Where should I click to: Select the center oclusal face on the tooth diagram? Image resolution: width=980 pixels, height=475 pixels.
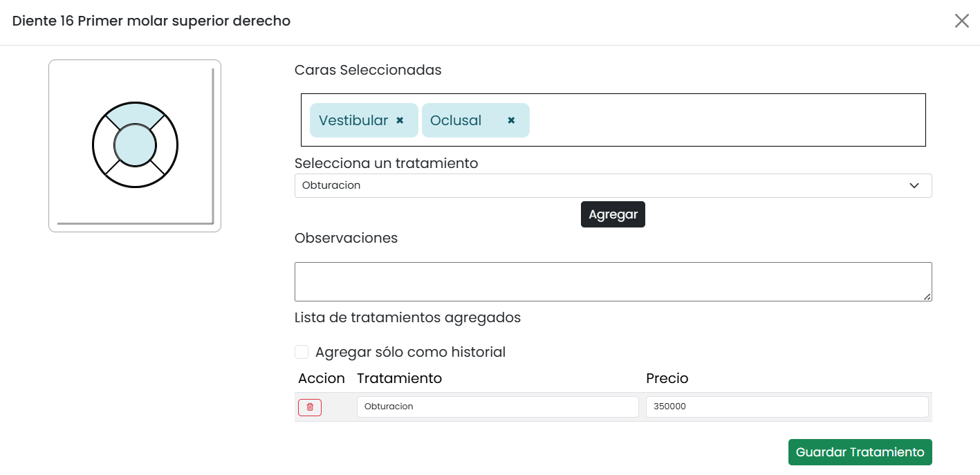click(x=135, y=145)
